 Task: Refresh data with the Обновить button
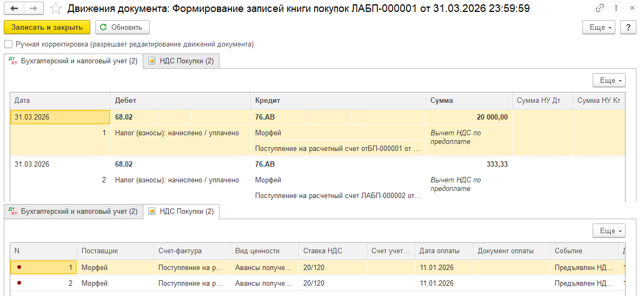click(122, 27)
